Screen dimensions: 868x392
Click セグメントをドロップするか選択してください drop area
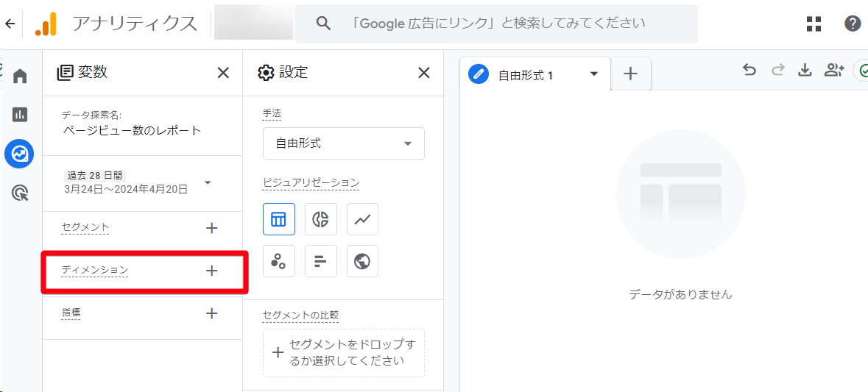[x=344, y=353]
